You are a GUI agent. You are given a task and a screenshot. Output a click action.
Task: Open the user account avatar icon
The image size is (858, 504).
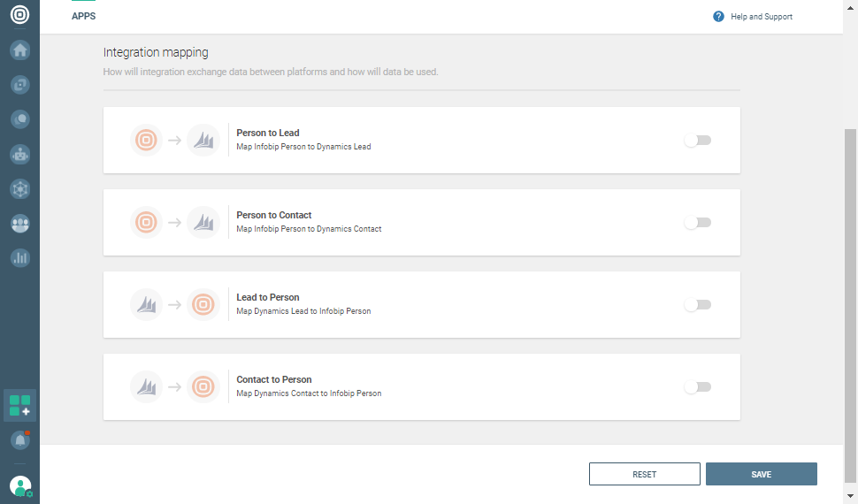[19, 485]
